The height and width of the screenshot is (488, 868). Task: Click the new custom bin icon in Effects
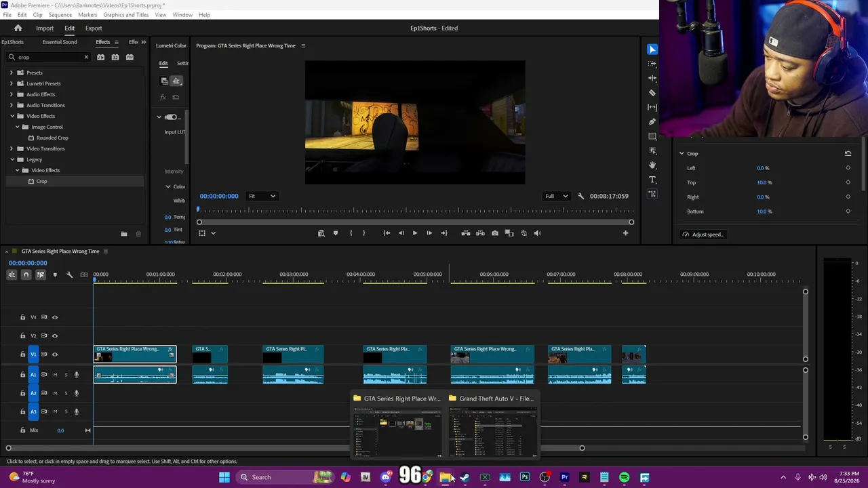pyautogui.click(x=124, y=234)
